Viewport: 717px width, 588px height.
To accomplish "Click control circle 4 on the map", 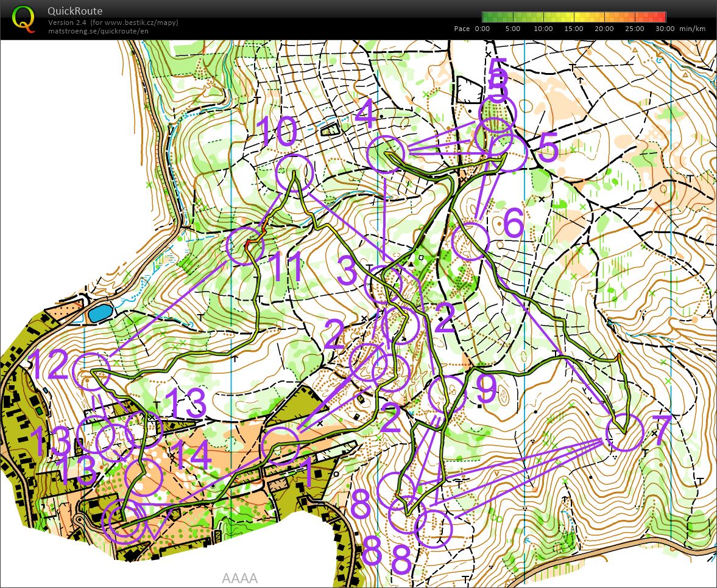I will pos(387,155).
